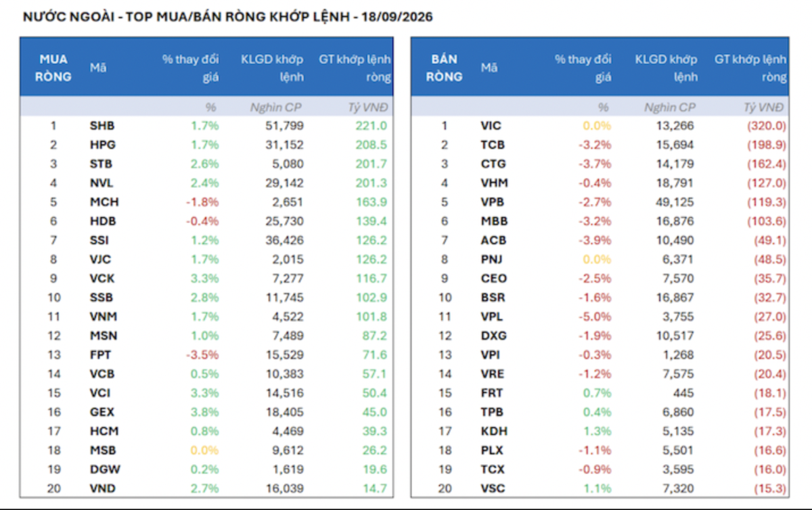Select the TCB stock code
Viewport: 812px width, 510px height.
tap(493, 145)
